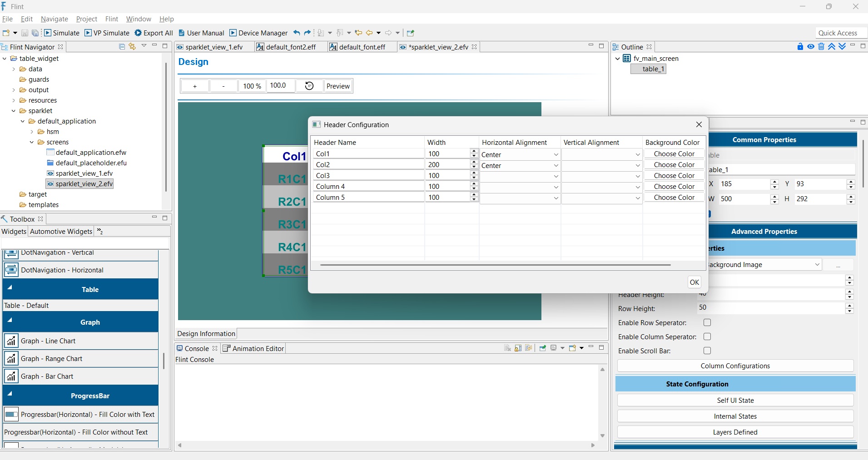
Task: Click the Graph - Line Chart widget icon
Action: point(11,341)
